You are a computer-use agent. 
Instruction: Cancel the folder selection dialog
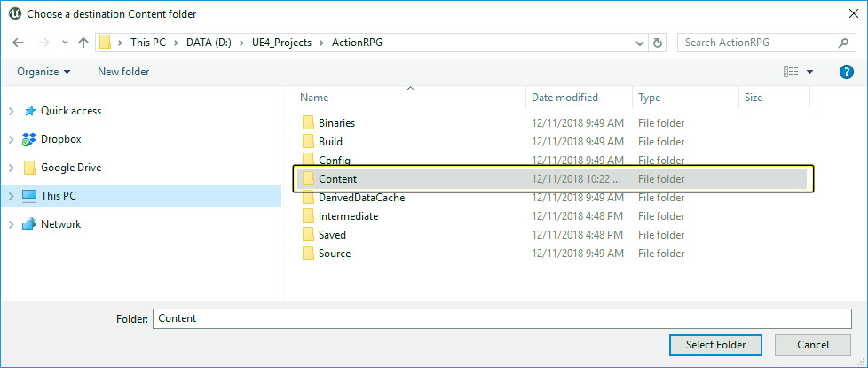[812, 344]
